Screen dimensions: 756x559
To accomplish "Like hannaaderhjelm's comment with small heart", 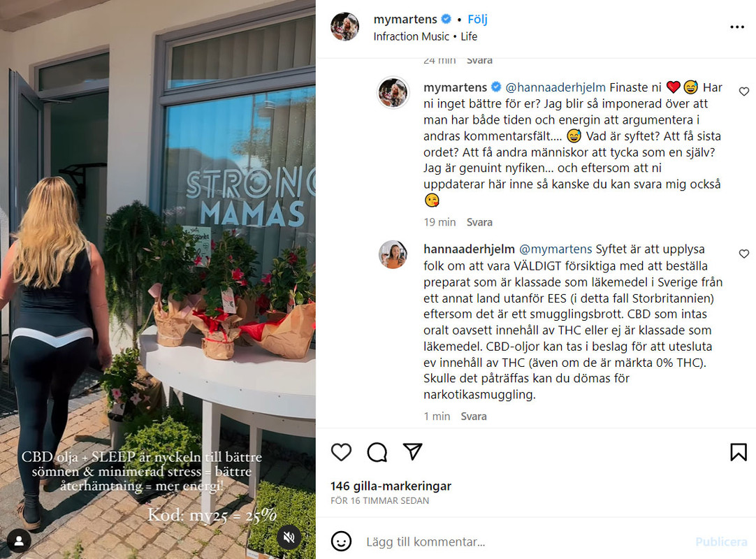I will 744,254.
